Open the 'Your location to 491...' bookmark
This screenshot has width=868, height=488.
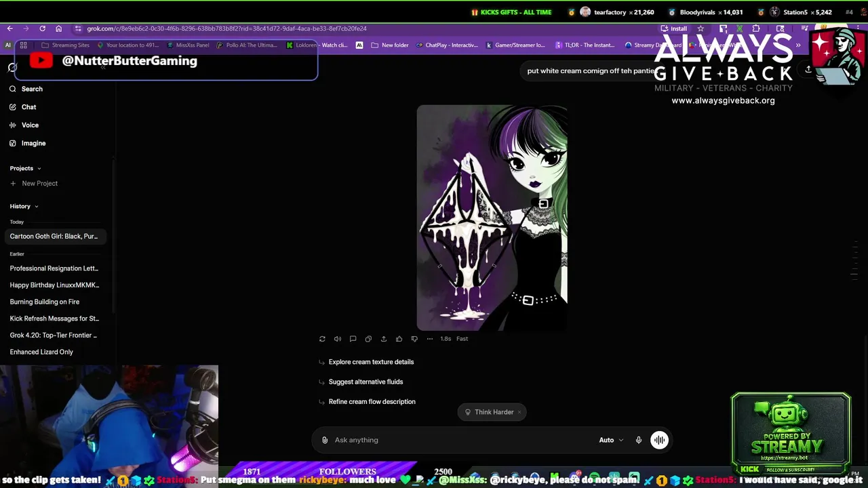click(x=128, y=45)
